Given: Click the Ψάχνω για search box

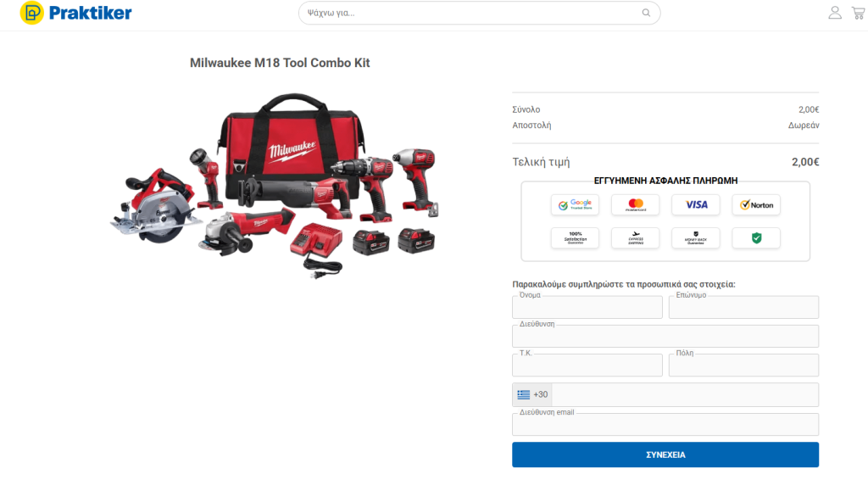Looking at the screenshot, I should pos(480,13).
